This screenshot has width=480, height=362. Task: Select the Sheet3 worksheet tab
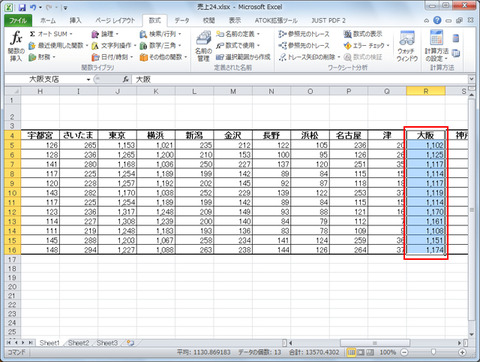(x=107, y=343)
